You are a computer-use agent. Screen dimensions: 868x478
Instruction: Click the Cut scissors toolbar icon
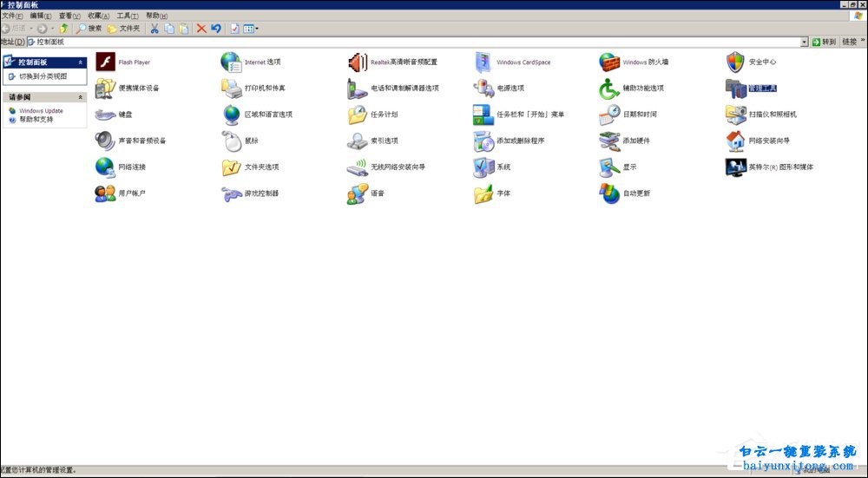coord(155,29)
